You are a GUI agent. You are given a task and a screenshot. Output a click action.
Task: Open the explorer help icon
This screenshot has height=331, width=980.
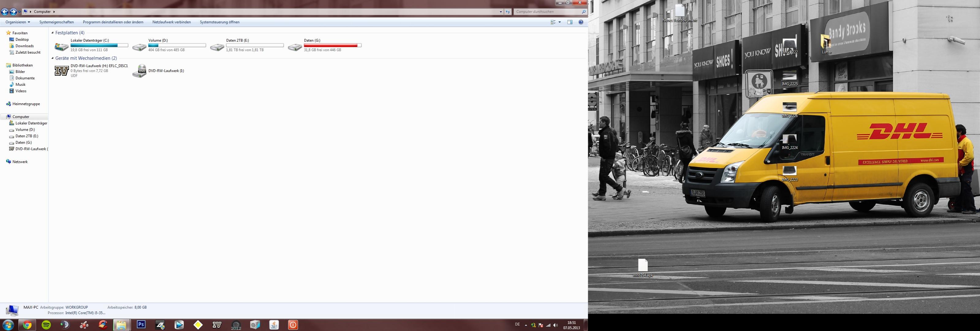pos(581,22)
